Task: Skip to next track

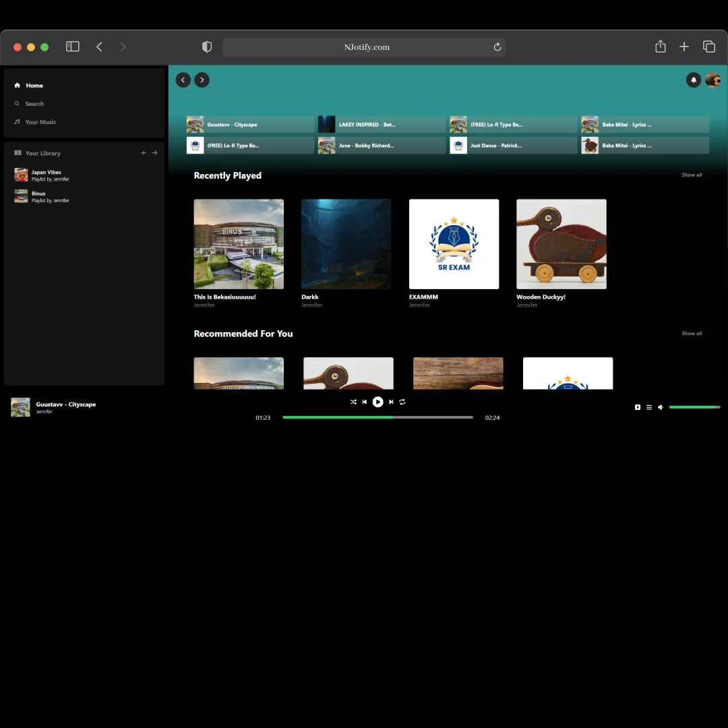Action: 391,402
